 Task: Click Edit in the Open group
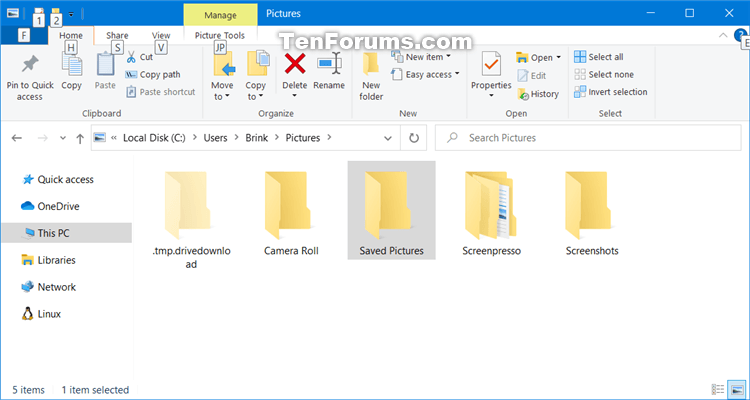tap(531, 76)
